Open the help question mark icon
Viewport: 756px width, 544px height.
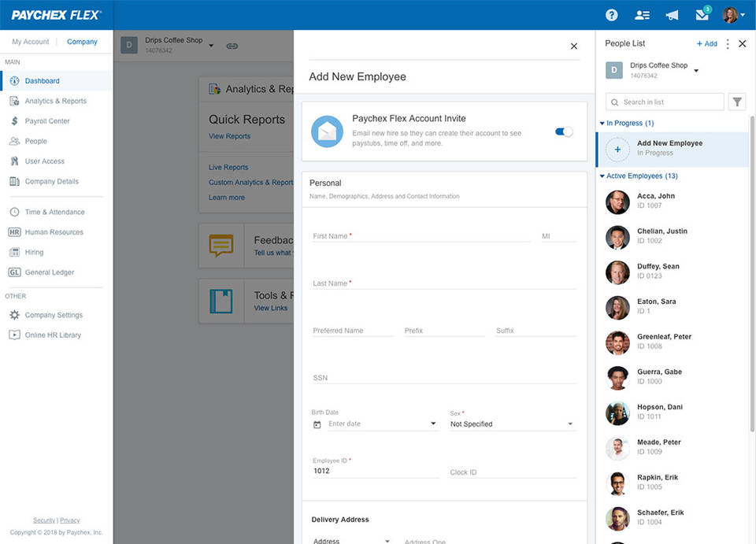pos(611,15)
